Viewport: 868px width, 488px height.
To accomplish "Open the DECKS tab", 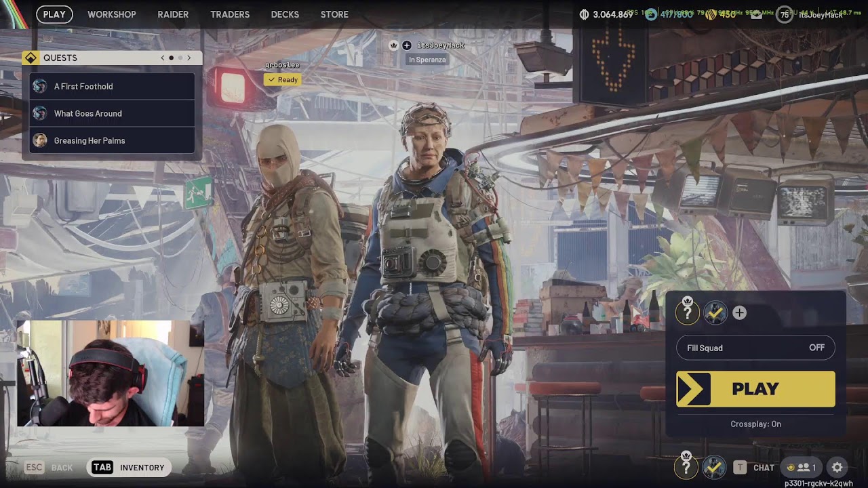I will [x=285, y=14].
